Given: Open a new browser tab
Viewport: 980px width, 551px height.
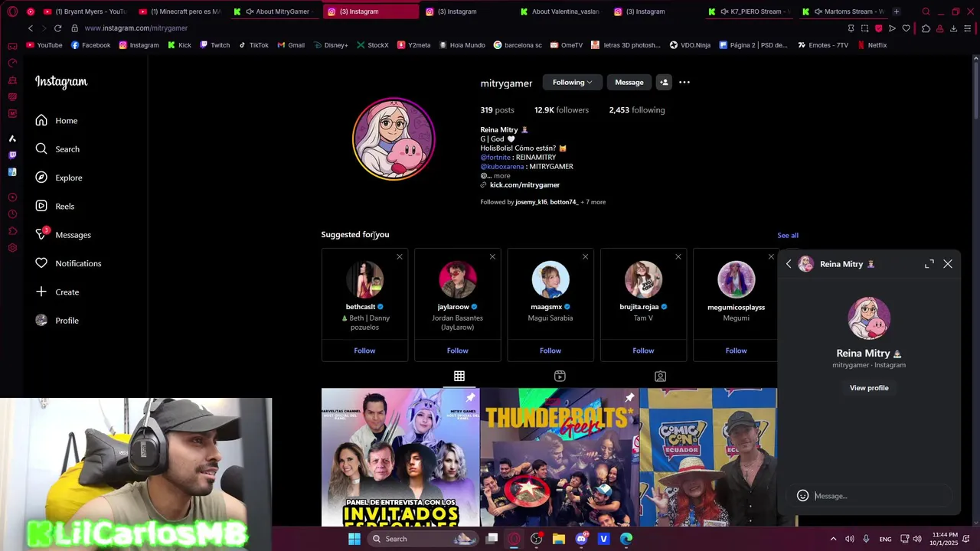Looking at the screenshot, I should coord(897,11).
